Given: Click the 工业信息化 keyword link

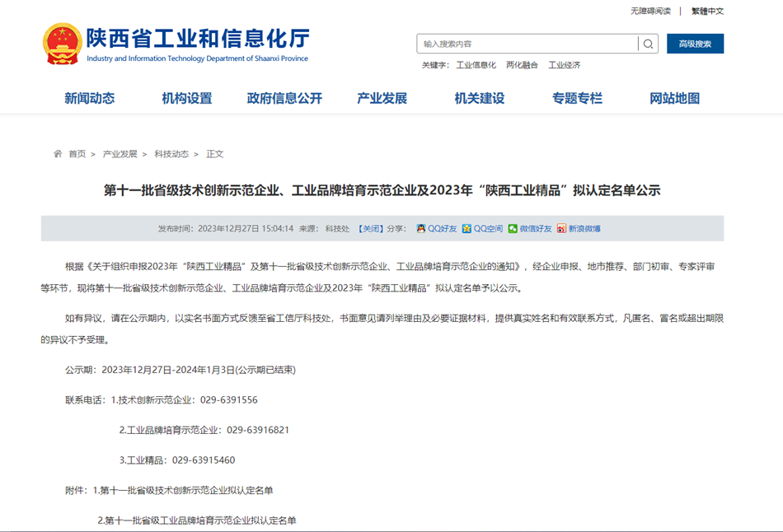Looking at the screenshot, I should point(476,65).
